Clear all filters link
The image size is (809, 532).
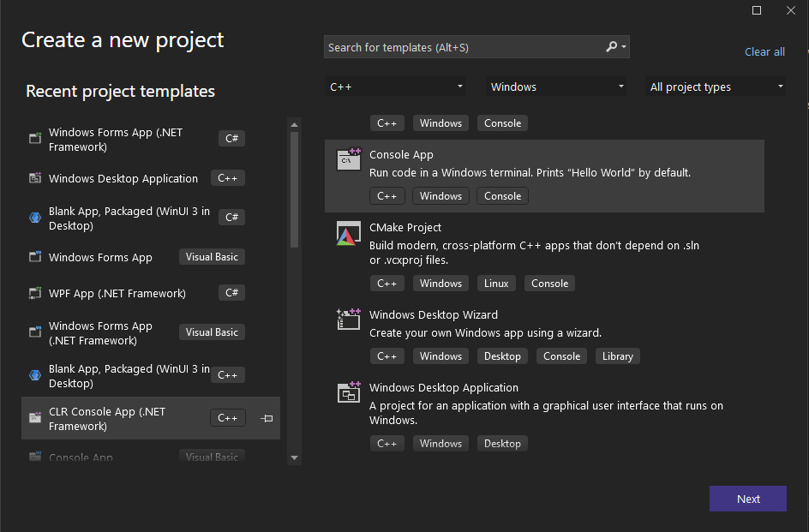[x=764, y=51]
